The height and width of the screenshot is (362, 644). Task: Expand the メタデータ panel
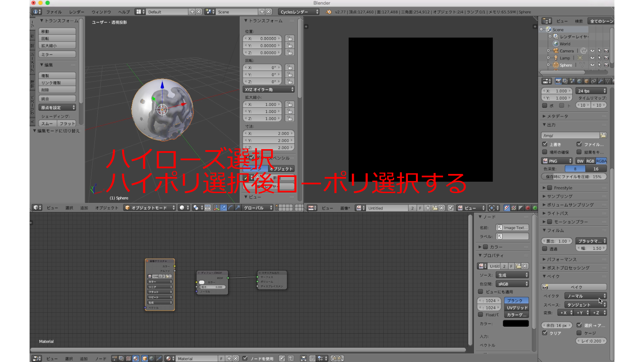click(x=557, y=116)
